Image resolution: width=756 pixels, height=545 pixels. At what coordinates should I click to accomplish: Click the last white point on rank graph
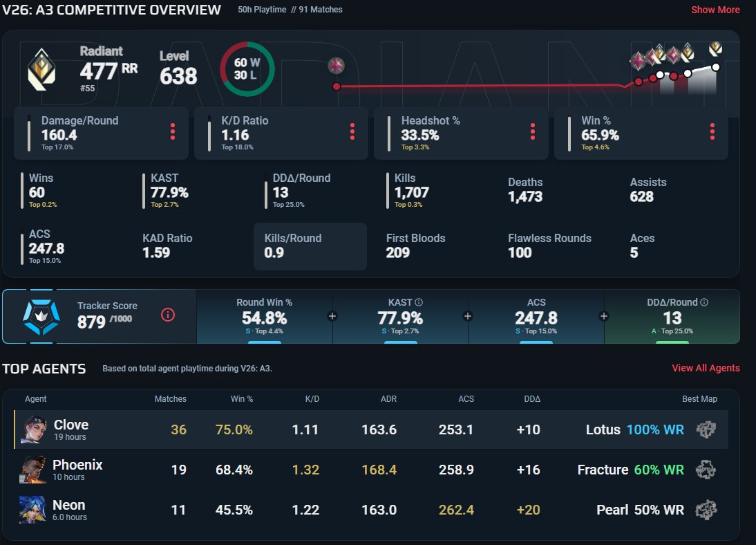715,67
